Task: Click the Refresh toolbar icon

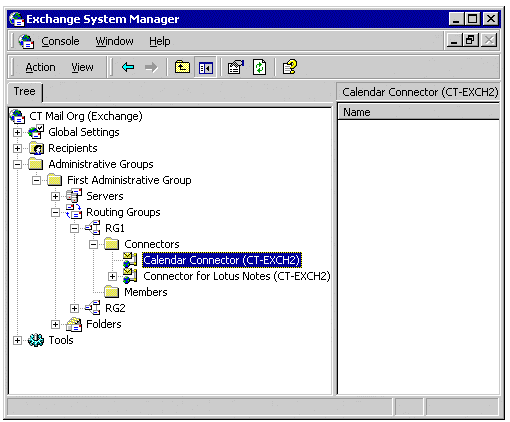Action: [x=260, y=67]
